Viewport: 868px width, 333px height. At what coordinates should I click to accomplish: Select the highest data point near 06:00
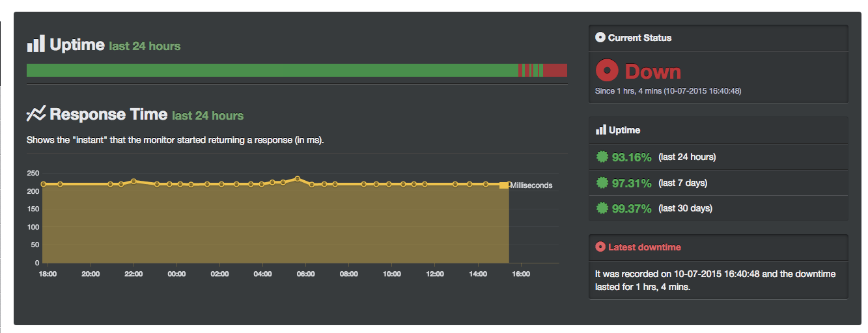coord(298,178)
